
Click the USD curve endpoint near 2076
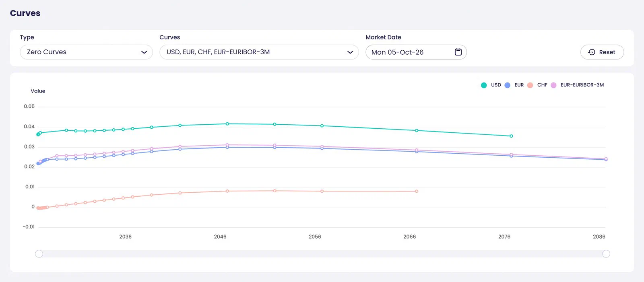click(x=511, y=136)
